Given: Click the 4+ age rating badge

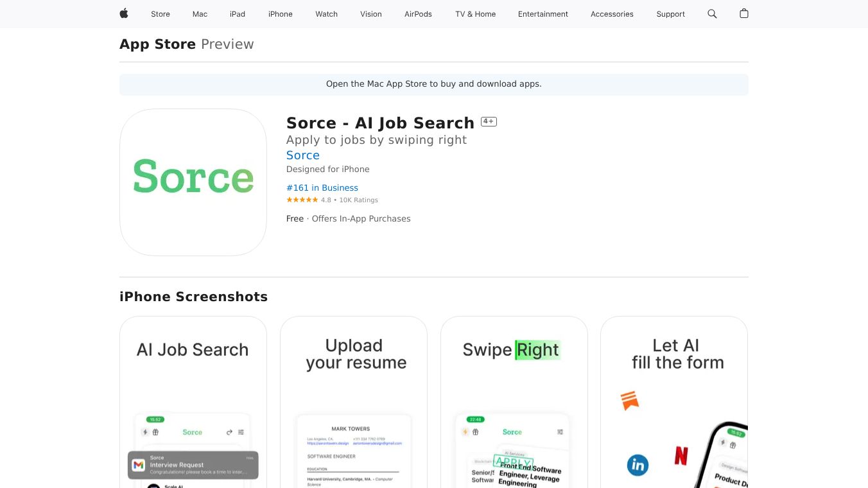Looking at the screenshot, I should coord(489,121).
